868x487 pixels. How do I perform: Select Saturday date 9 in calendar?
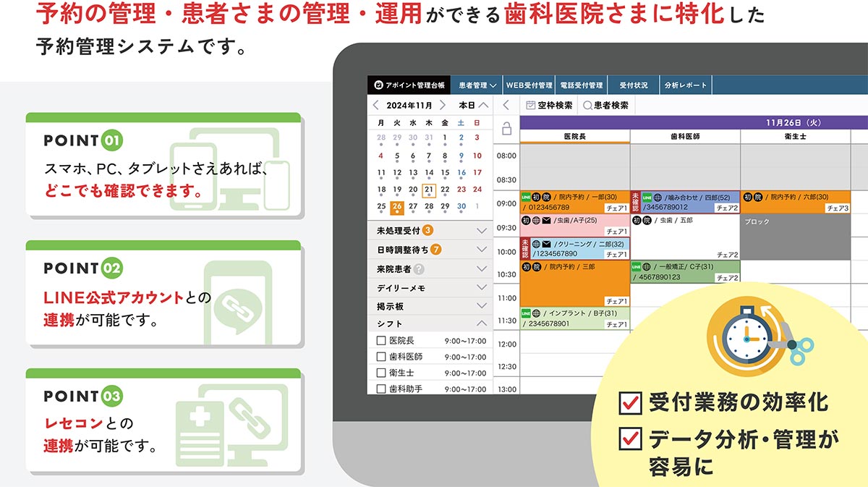pos(461,156)
